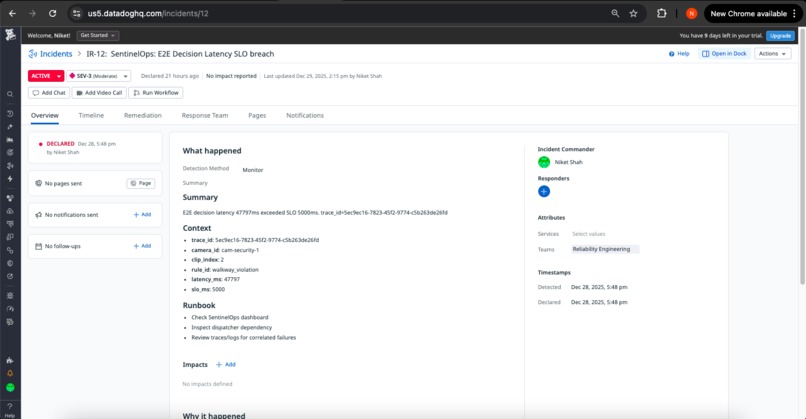
Task: Click the rule_id walkway_violation line
Action: [x=225, y=270]
